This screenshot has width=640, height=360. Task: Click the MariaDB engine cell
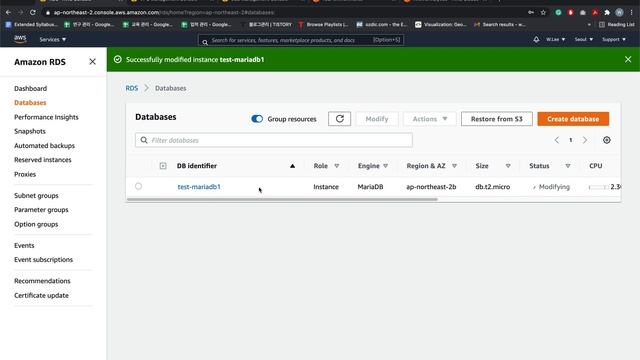coord(370,187)
